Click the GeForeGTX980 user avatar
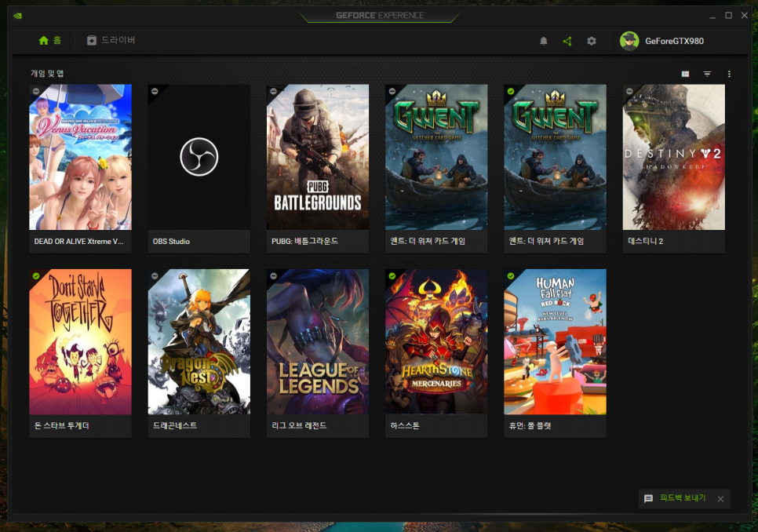Viewport: 758px width, 532px height. coord(629,41)
